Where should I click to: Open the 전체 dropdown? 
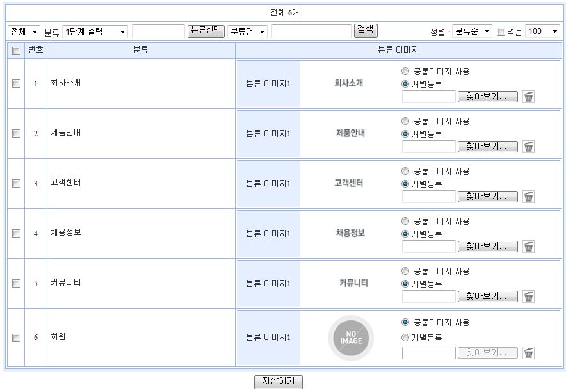[x=24, y=31]
